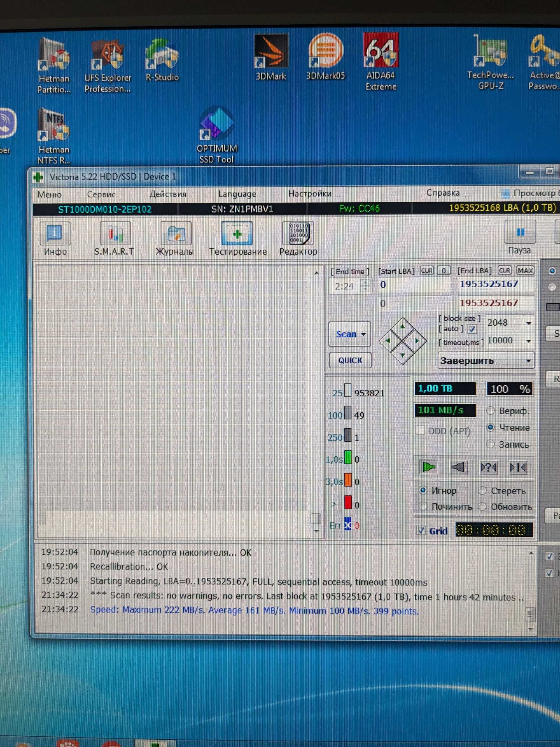Start scan with the green play arrow
Screen dimensions: 560x747
429,467
